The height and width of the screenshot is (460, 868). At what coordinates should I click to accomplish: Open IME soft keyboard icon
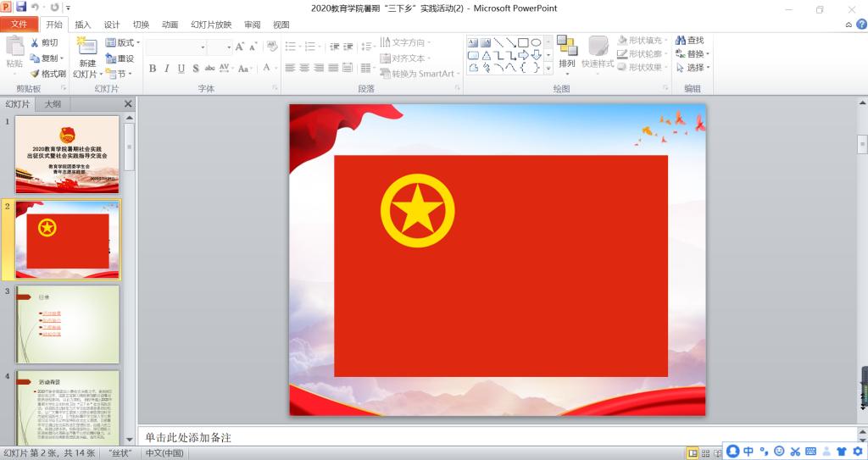point(811,452)
